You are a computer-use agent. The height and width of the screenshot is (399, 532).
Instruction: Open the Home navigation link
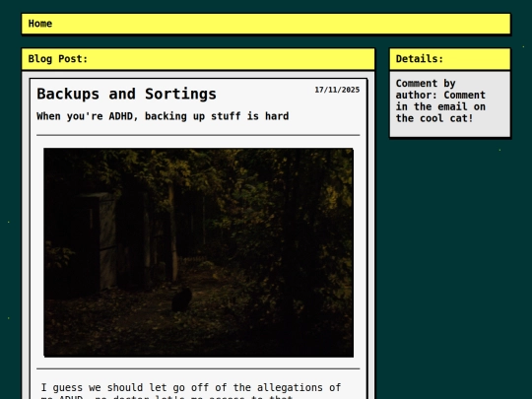[40, 24]
